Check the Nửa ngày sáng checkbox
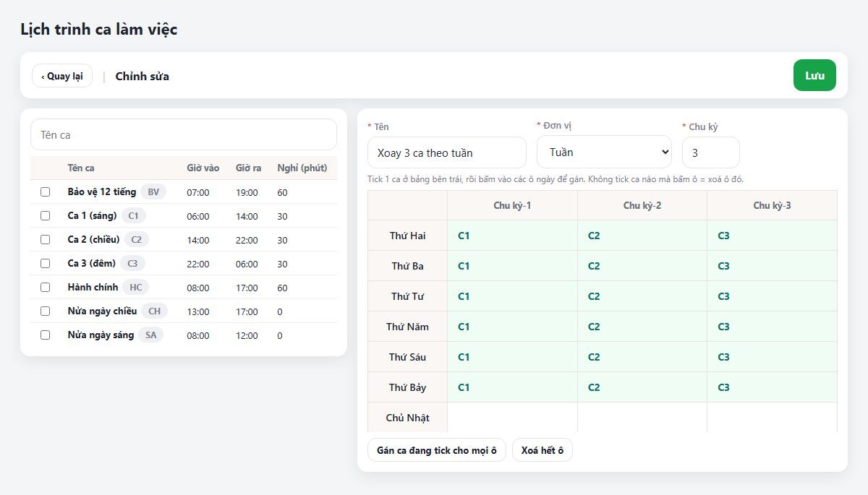Image resolution: width=868 pixels, height=495 pixels. coord(45,335)
